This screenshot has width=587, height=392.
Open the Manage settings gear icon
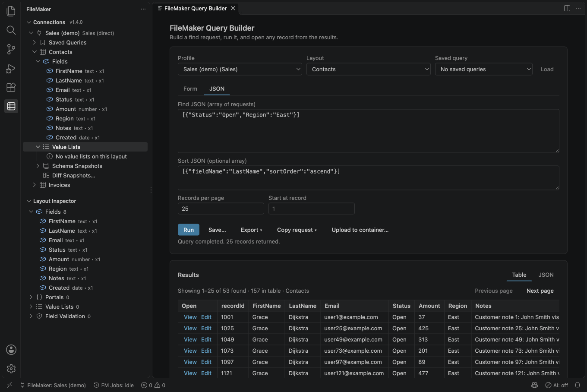tap(11, 369)
